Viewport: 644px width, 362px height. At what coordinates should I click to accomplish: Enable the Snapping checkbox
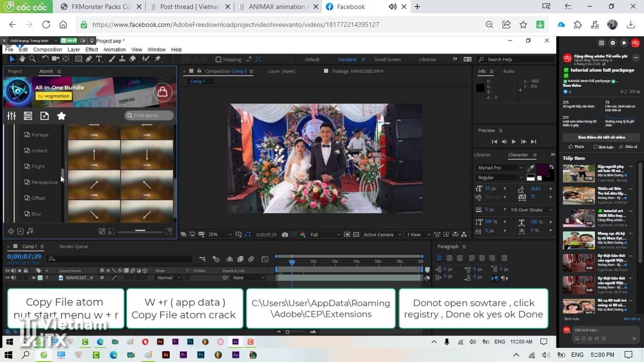(x=218, y=59)
